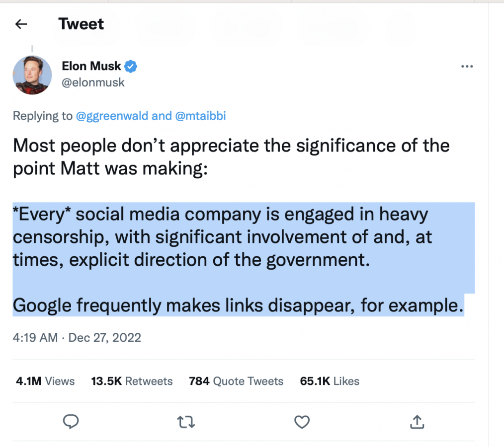View the 4.1M Views count
504x447 pixels.
click(45, 381)
